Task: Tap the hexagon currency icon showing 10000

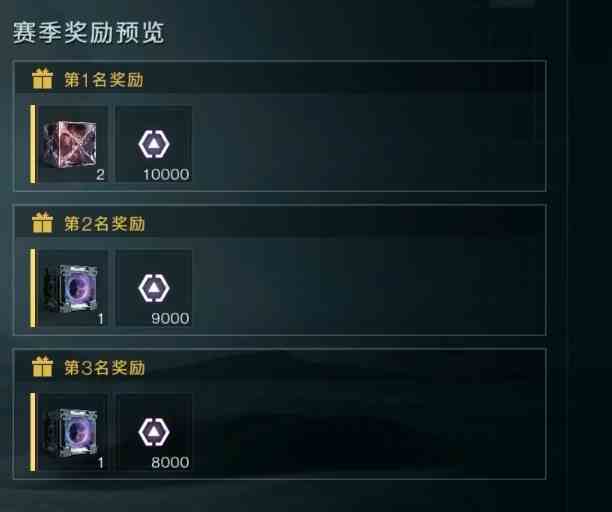Action: 154,144
